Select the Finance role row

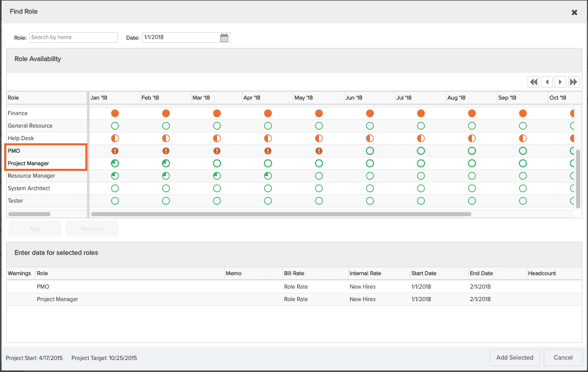click(x=47, y=114)
